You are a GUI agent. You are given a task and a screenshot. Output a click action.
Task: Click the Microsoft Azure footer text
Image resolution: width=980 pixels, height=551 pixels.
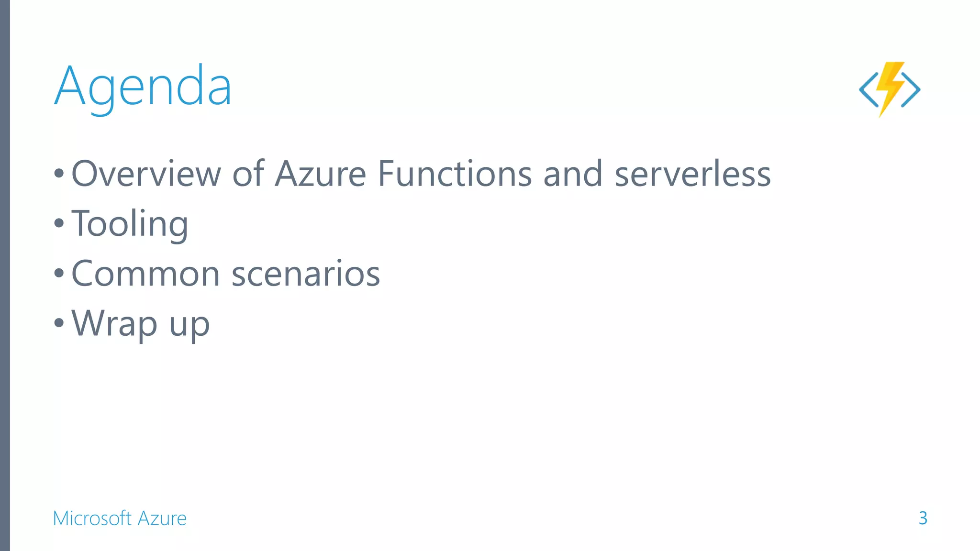point(120,518)
